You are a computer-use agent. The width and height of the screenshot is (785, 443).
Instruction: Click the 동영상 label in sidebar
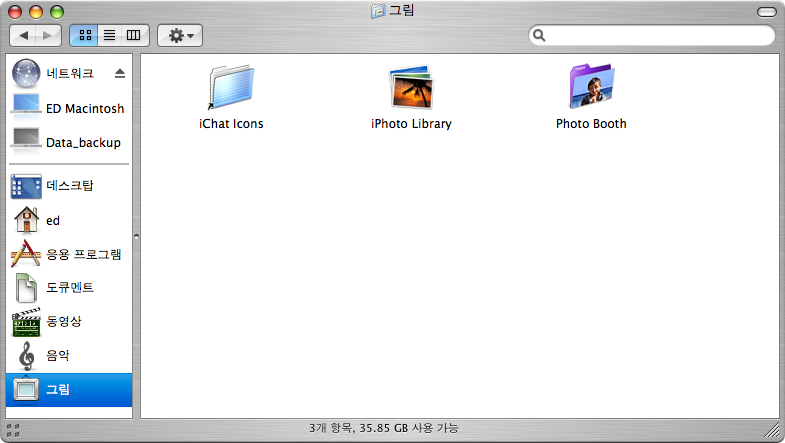[64, 321]
